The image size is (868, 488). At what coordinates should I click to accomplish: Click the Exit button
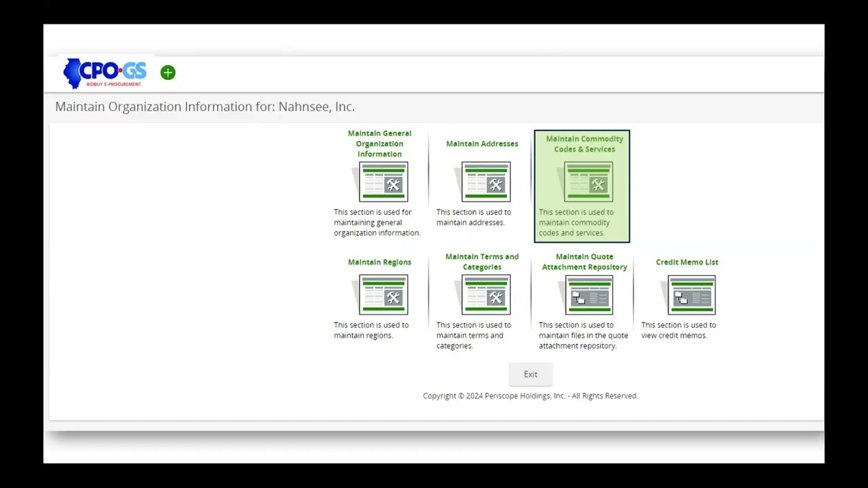(x=530, y=374)
